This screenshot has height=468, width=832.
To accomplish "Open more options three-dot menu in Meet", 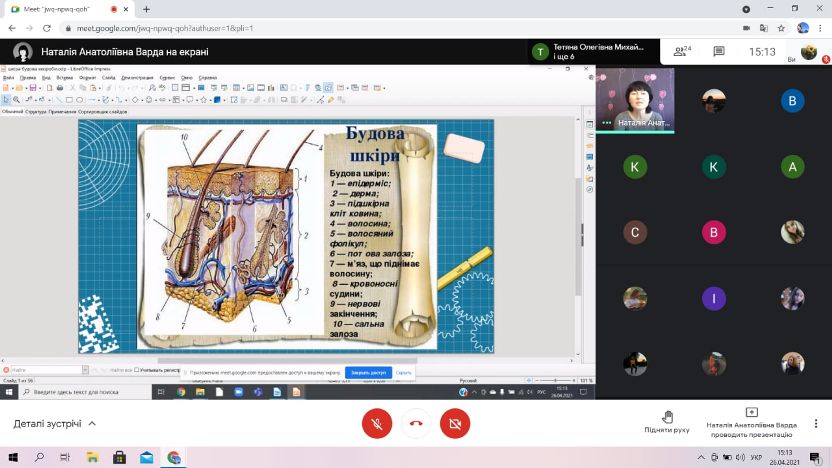I will click(818, 424).
